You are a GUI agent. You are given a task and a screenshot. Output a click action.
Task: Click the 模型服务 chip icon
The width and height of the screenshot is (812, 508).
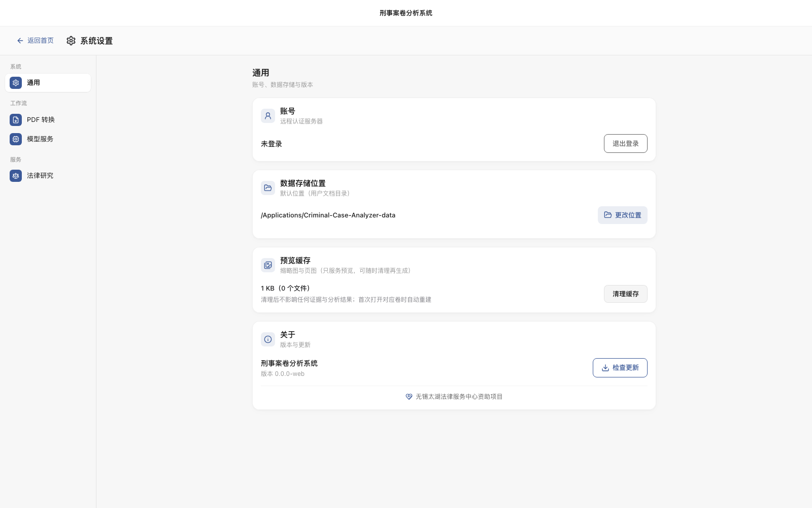point(16,139)
